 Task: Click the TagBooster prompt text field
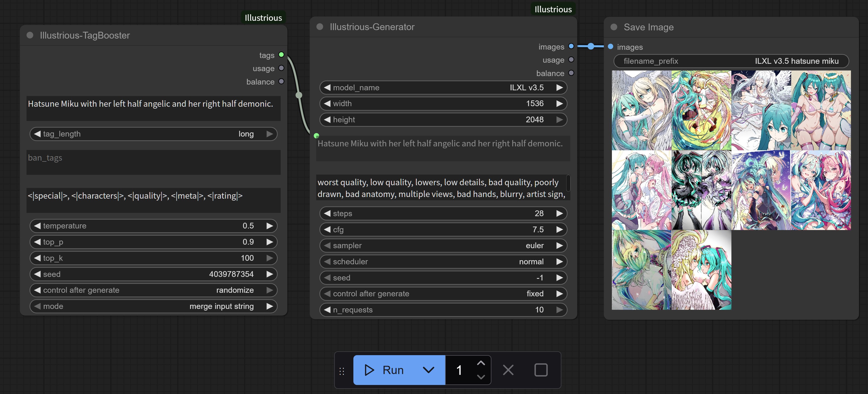click(153, 108)
